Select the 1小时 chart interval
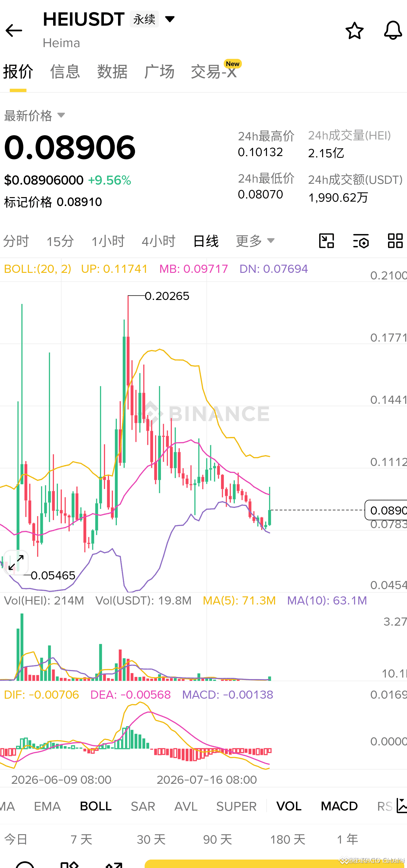 108,241
